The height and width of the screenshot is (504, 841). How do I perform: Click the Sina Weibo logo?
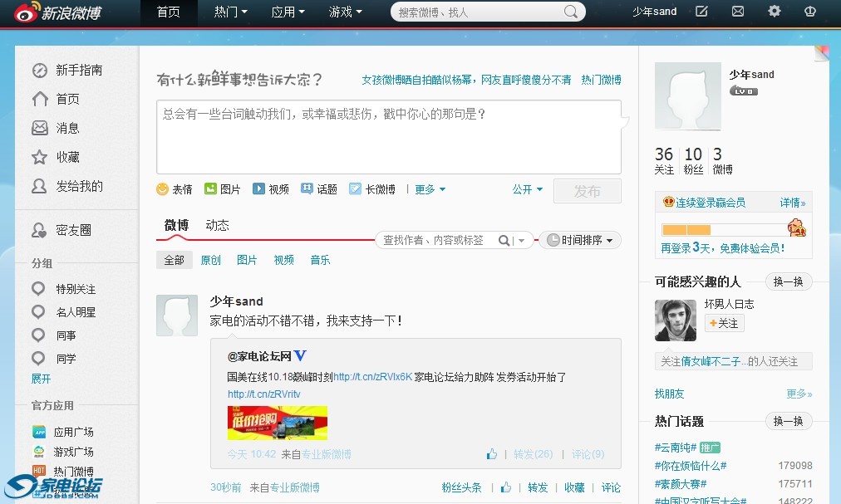click(x=57, y=12)
